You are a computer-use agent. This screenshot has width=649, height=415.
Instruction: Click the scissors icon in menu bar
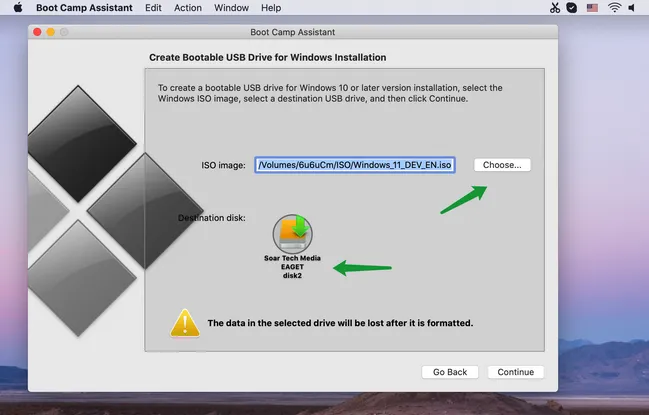[x=555, y=7]
